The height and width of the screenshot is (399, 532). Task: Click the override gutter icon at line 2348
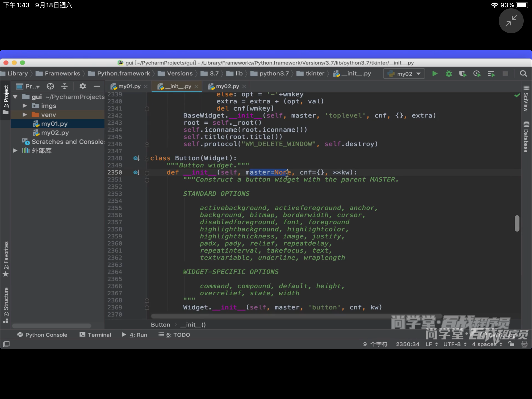click(136, 158)
